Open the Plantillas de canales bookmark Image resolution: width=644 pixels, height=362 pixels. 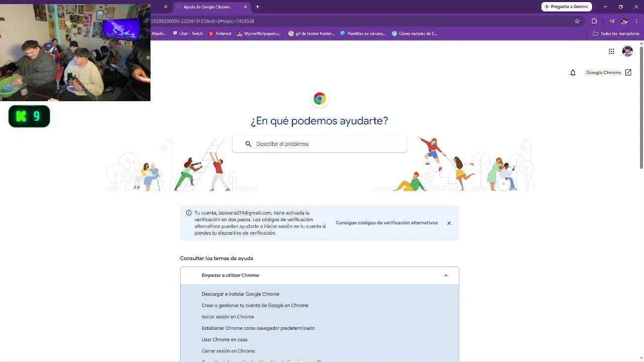363,34
